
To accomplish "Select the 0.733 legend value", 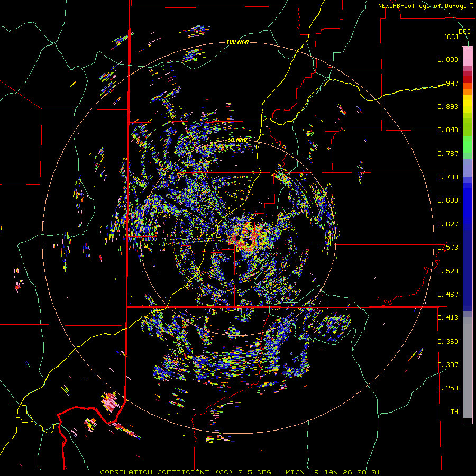I will (448, 177).
